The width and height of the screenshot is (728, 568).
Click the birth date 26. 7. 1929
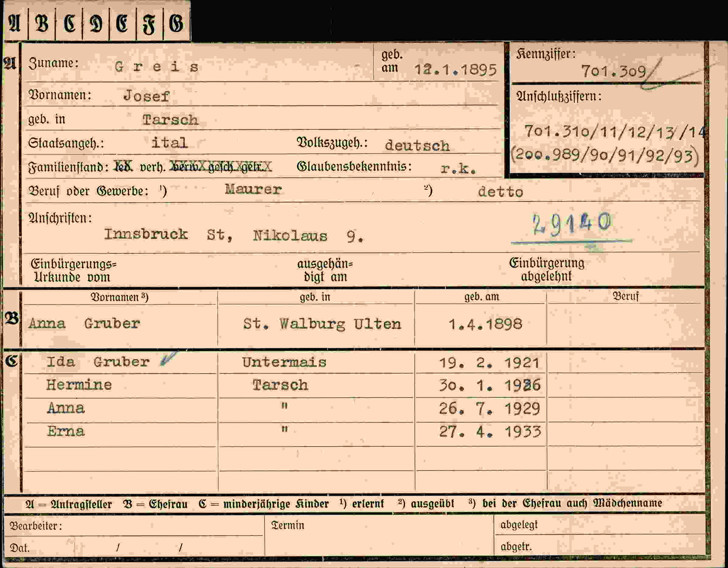[489, 409]
